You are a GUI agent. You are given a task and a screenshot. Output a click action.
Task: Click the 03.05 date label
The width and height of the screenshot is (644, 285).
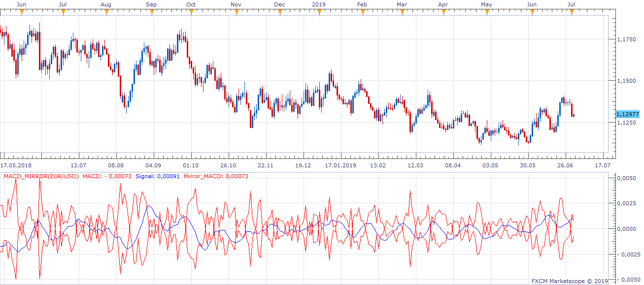point(490,166)
